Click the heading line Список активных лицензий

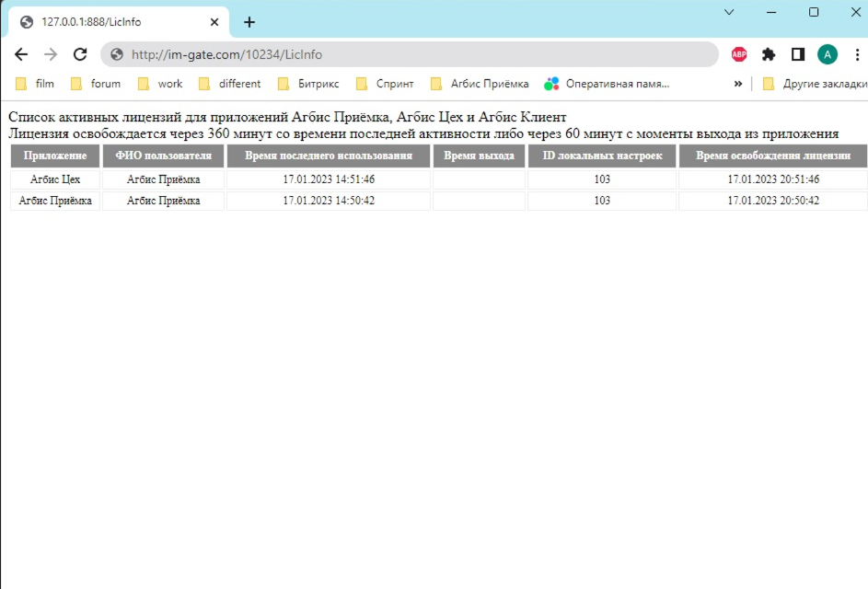287,117
